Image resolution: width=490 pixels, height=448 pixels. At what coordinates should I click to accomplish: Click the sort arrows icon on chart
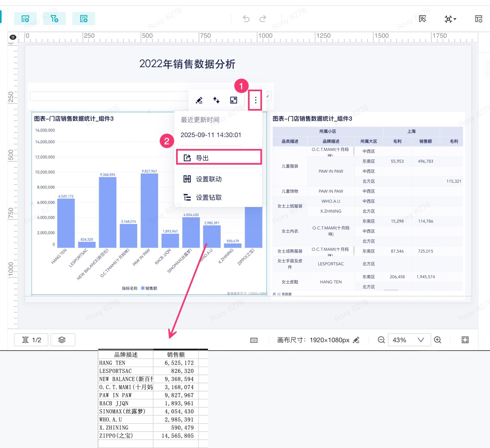click(x=216, y=100)
